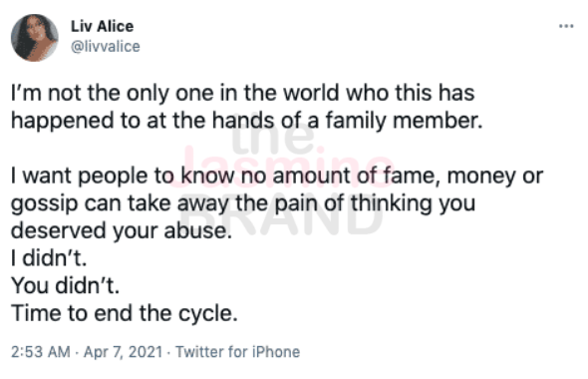Click the word "world" in the first line
This screenshot has width=588, height=379.
[311, 93]
